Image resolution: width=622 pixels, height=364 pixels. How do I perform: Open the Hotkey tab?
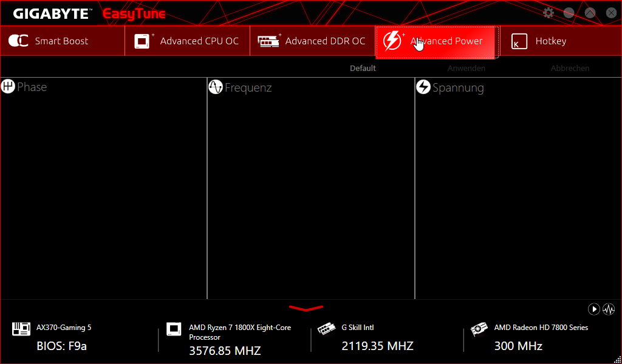click(561, 41)
